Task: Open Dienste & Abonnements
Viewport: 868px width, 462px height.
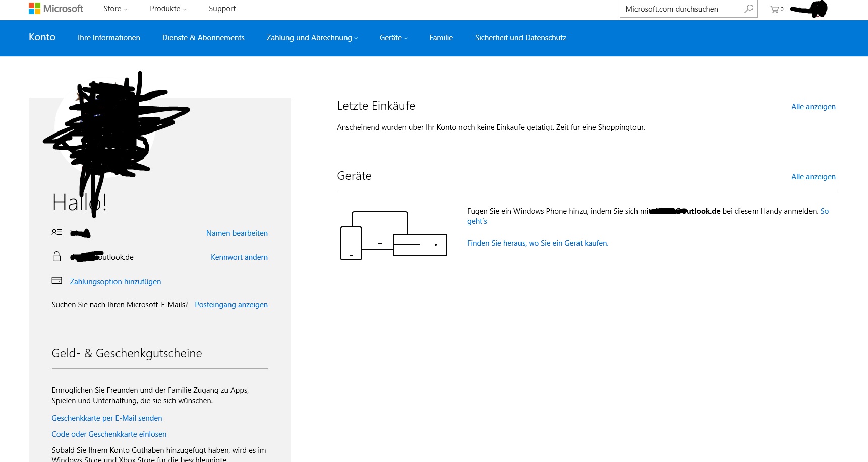Action: [203, 38]
